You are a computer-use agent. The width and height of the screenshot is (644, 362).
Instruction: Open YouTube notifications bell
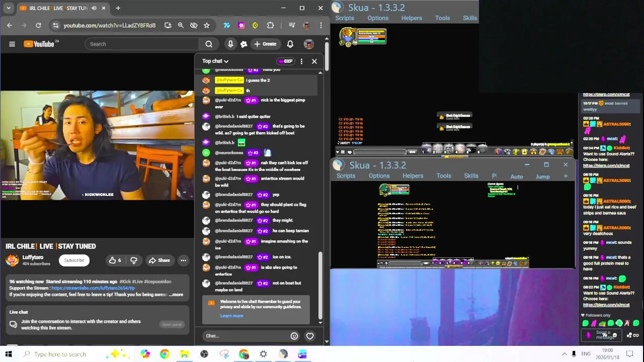point(290,44)
